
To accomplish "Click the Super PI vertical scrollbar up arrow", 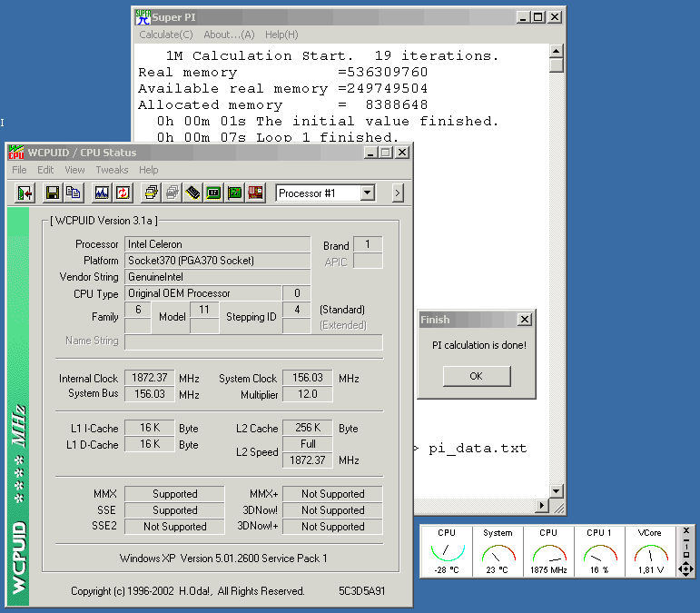I will [x=557, y=51].
